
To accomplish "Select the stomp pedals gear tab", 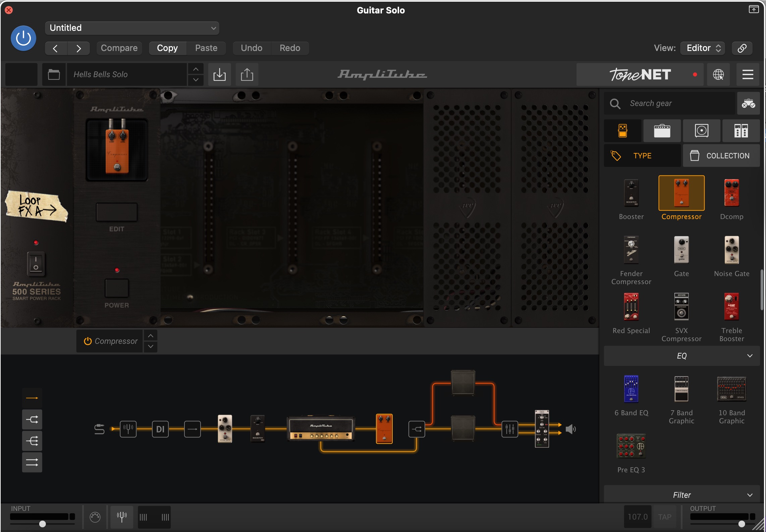I will 623,131.
